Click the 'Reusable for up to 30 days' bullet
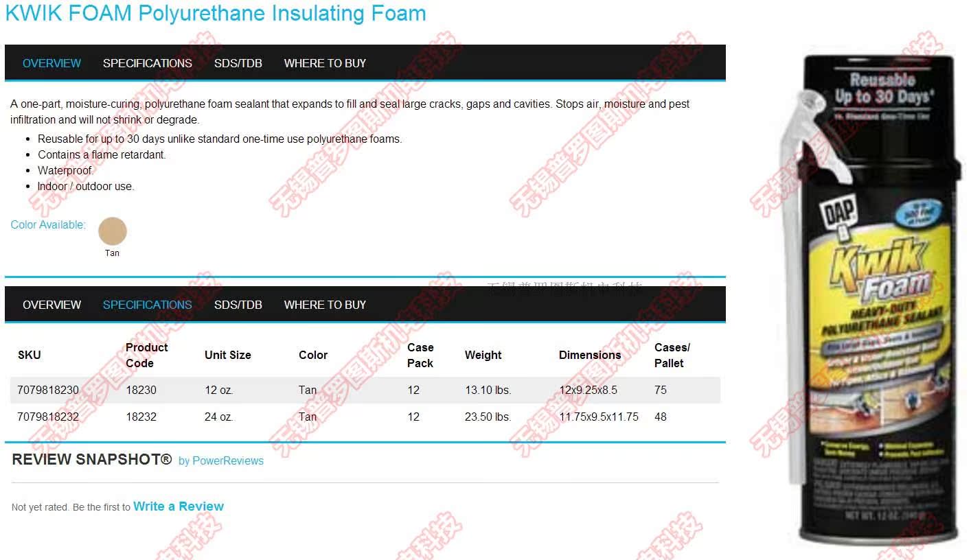 (x=220, y=139)
